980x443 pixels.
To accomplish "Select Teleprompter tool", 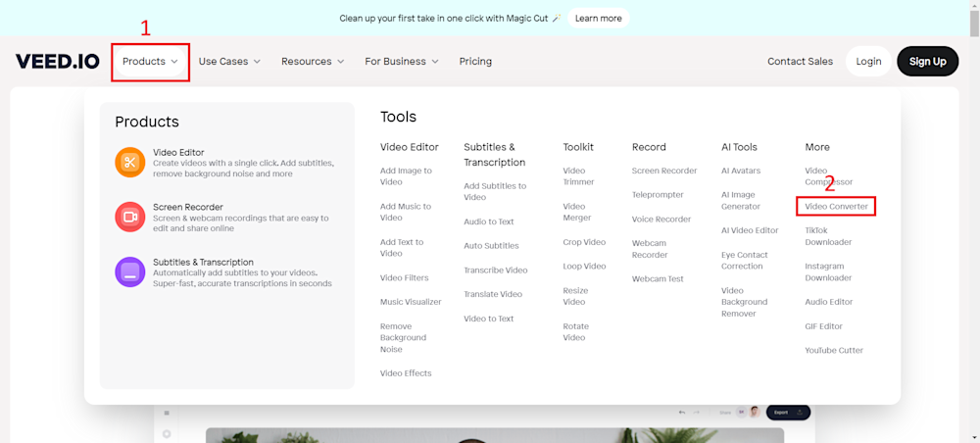I will pos(658,195).
